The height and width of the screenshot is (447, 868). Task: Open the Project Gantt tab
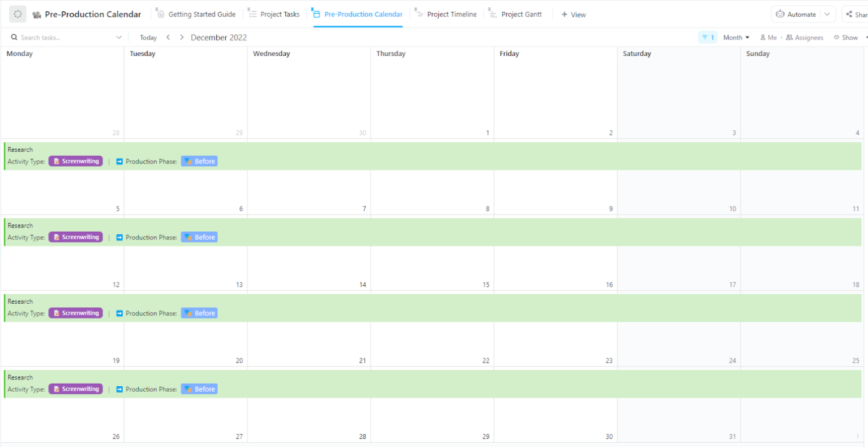click(515, 14)
